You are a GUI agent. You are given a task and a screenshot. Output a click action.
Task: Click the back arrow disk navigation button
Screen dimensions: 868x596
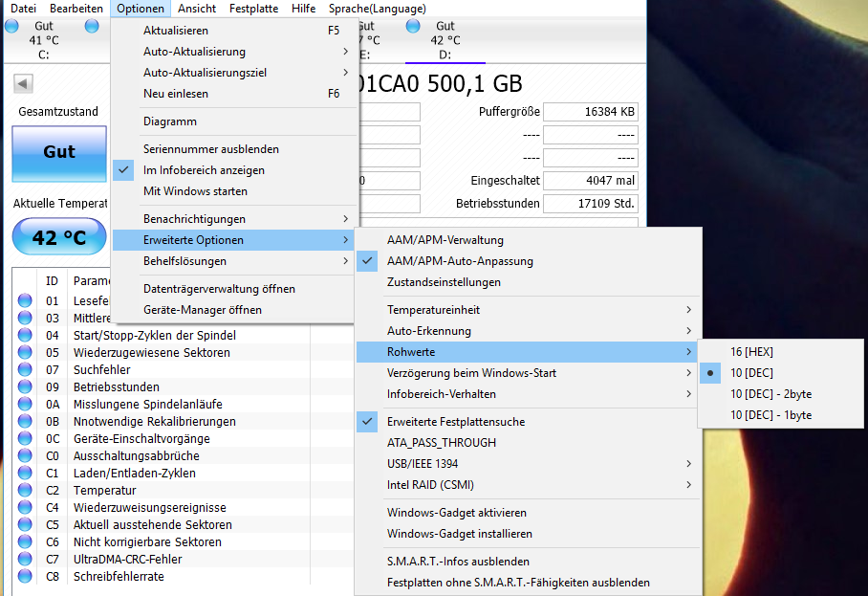pos(23,83)
